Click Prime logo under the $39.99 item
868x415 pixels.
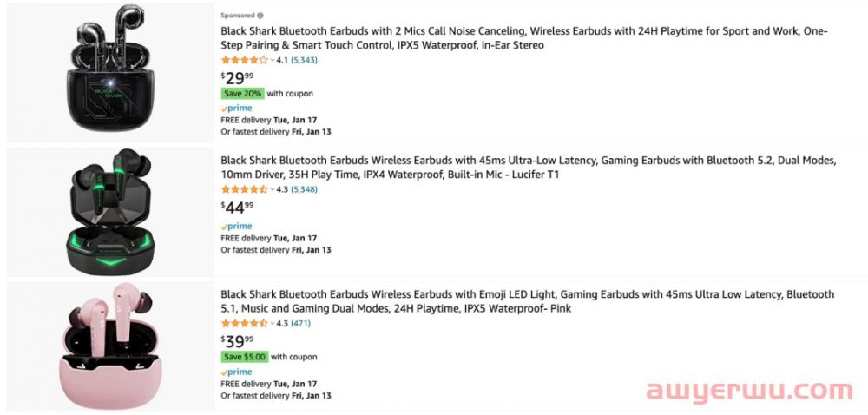click(236, 372)
